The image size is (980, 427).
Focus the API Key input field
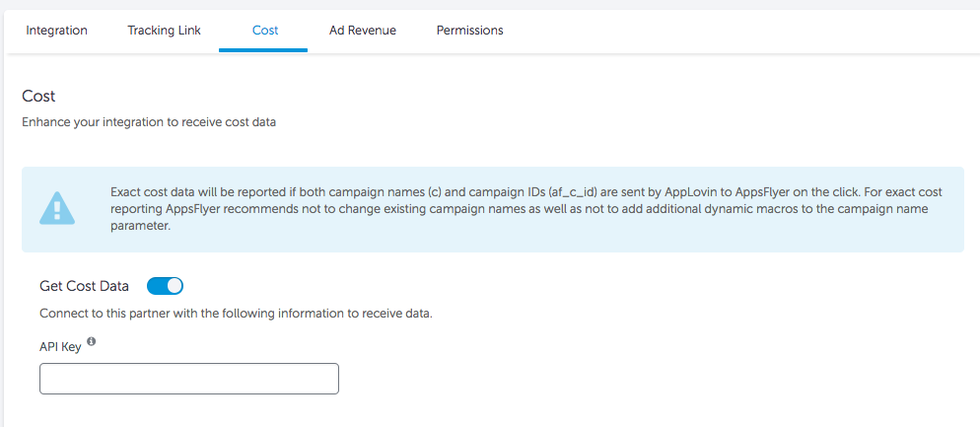pos(189,379)
